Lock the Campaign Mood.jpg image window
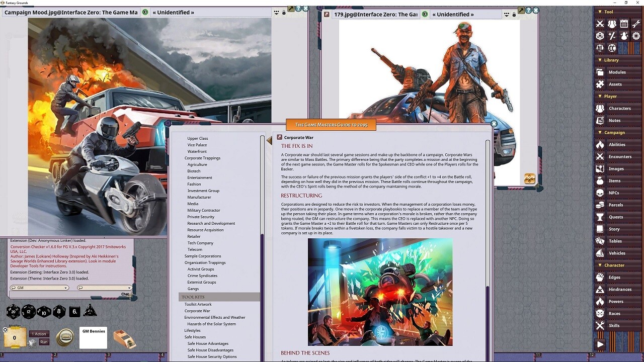This screenshot has width=644, height=362. tap(284, 13)
